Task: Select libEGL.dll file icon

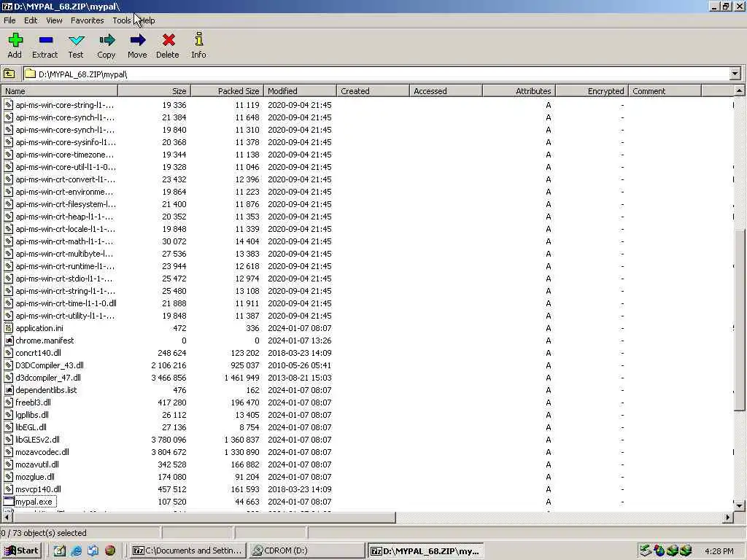Action: 9,427
